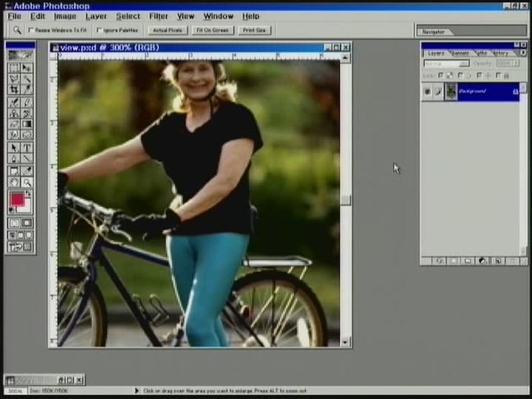Select the Paintbrush tool
Viewport: 532px width, 399px height.
[27, 103]
